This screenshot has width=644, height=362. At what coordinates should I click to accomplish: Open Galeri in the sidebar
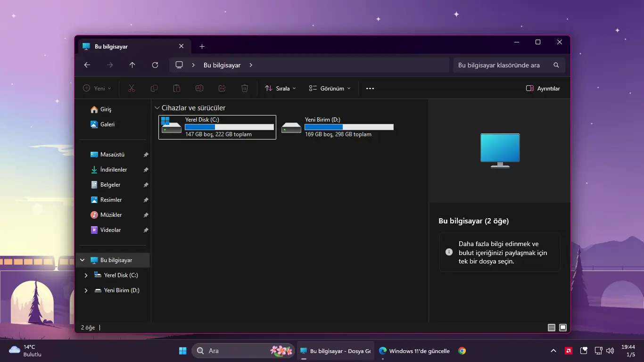107,124
